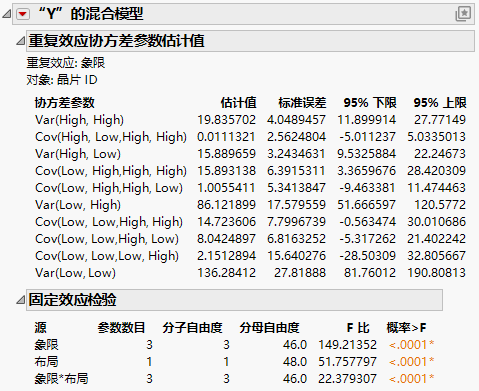Click the standard error value 17.579559

[x=296, y=205]
